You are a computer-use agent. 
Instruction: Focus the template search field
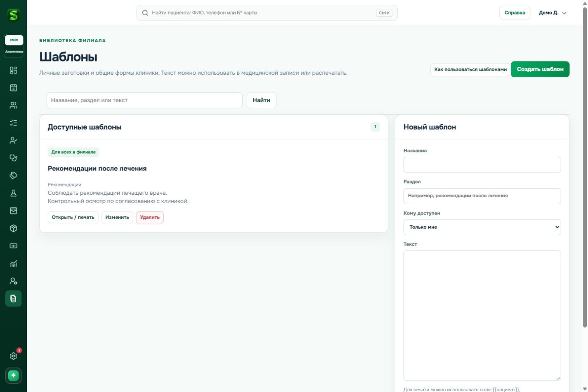(144, 100)
